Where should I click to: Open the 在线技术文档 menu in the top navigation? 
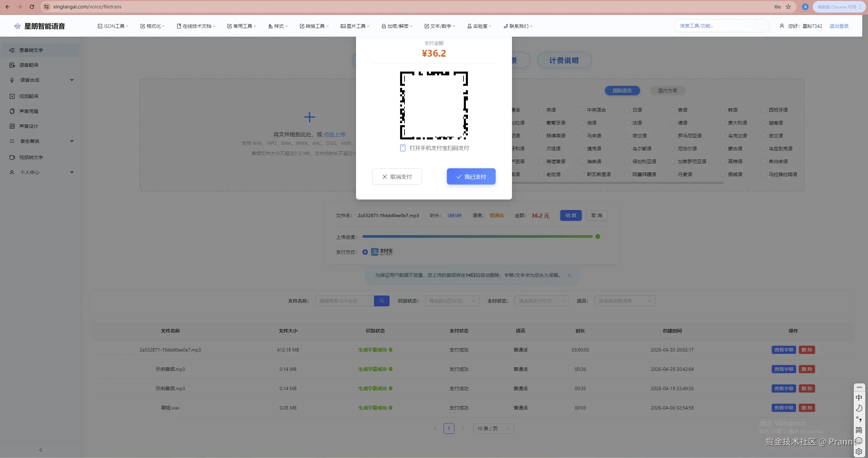[196, 26]
